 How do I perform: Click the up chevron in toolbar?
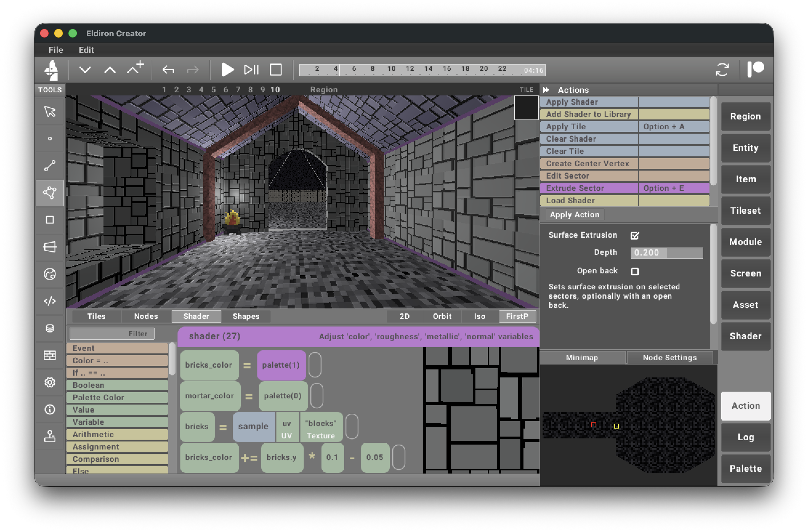coord(110,70)
